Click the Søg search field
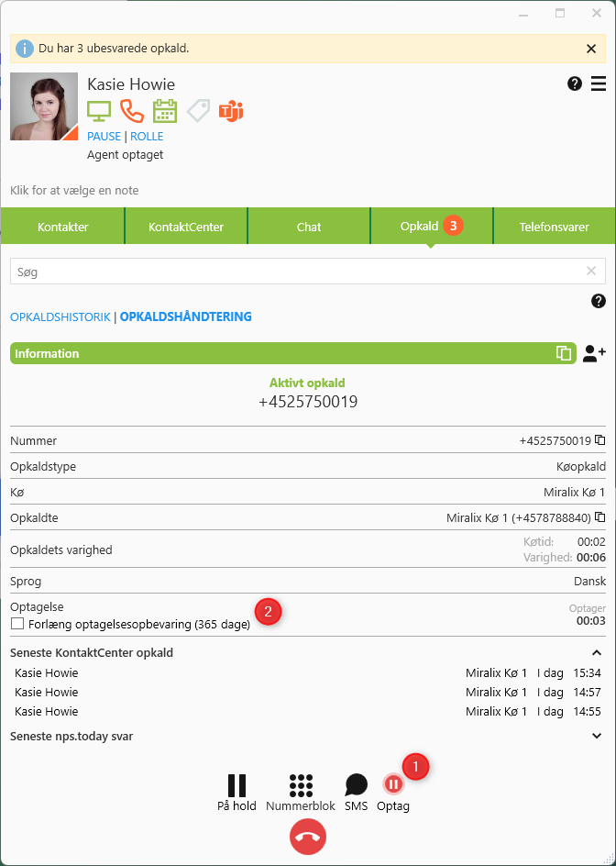Screen dimensions: 616x866 coord(308,272)
